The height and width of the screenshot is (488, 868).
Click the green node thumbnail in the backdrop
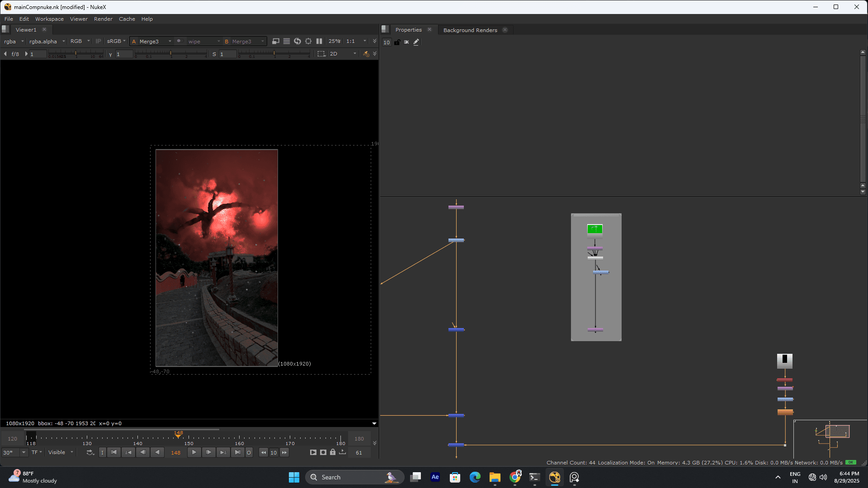594,229
